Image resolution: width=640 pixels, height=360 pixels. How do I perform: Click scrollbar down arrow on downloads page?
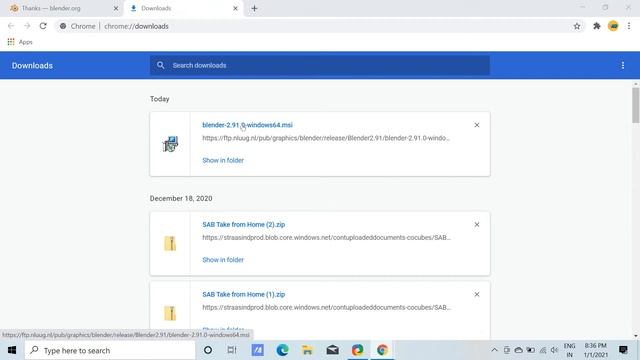[636, 336]
